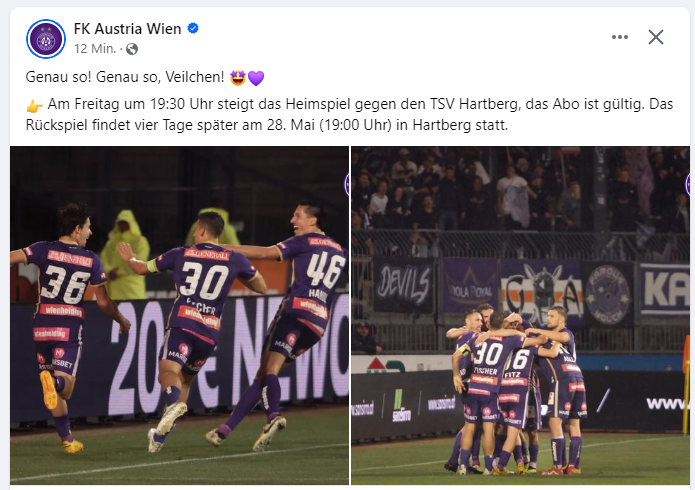This screenshot has width=695, height=490.
Task: Click the Viola Royal banner in right photo
Action: pos(470,286)
